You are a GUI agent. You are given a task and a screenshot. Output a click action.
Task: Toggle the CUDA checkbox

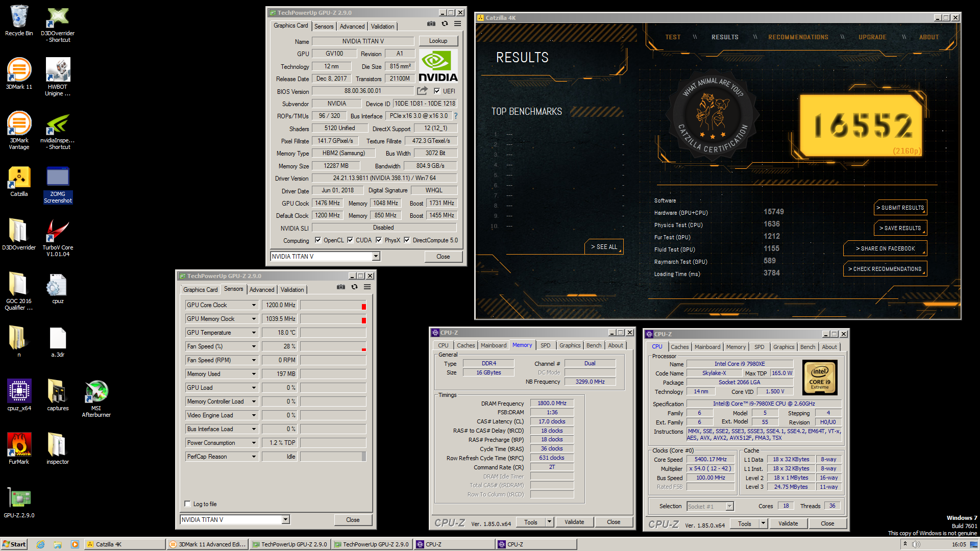click(350, 240)
